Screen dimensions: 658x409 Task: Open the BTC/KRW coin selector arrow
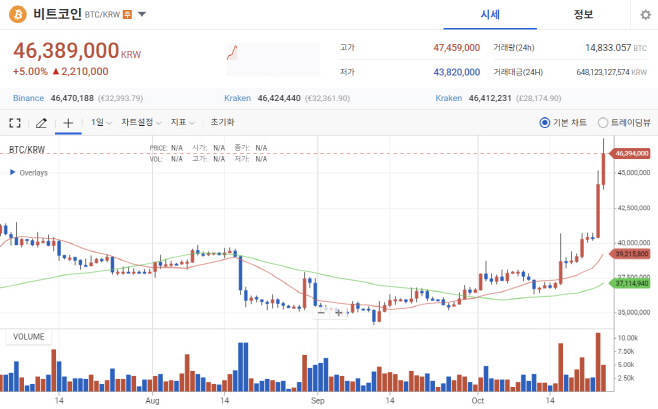(142, 14)
